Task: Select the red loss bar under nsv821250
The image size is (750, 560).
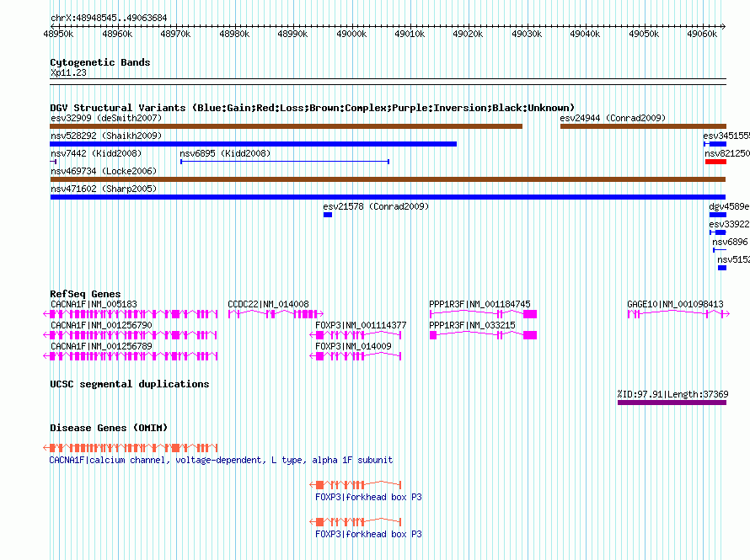Action: (715, 162)
